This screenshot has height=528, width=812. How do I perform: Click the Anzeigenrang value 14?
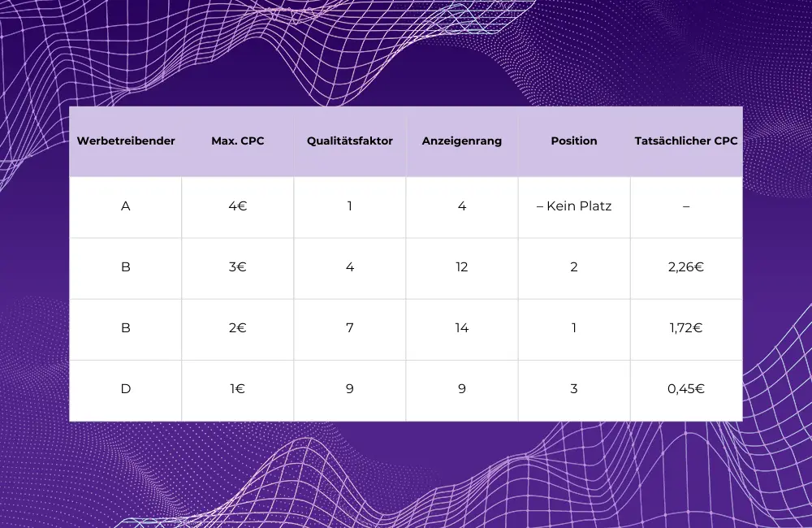(462, 328)
